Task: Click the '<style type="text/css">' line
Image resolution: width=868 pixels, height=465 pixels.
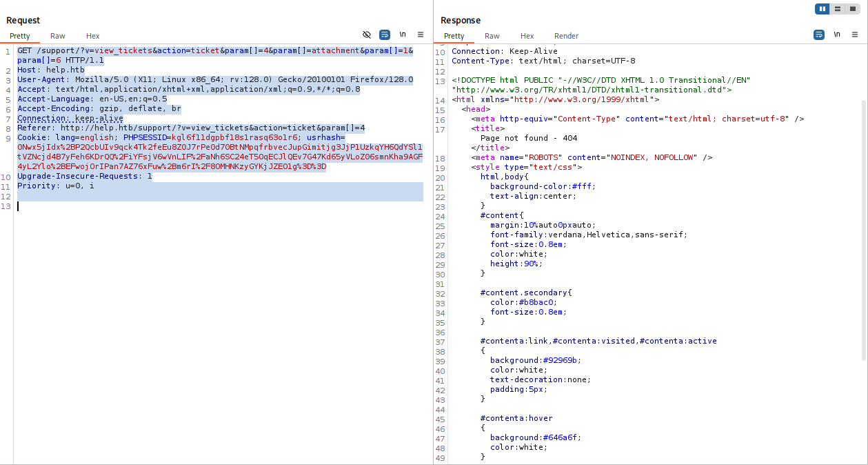Action: tap(527, 167)
